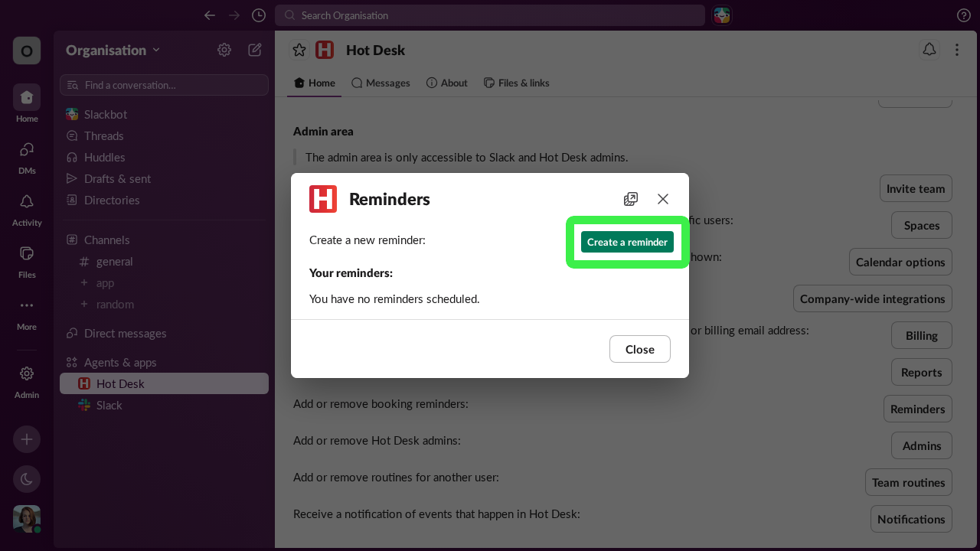Image resolution: width=980 pixels, height=551 pixels.
Task: Open notification bell in header
Action: tap(929, 50)
